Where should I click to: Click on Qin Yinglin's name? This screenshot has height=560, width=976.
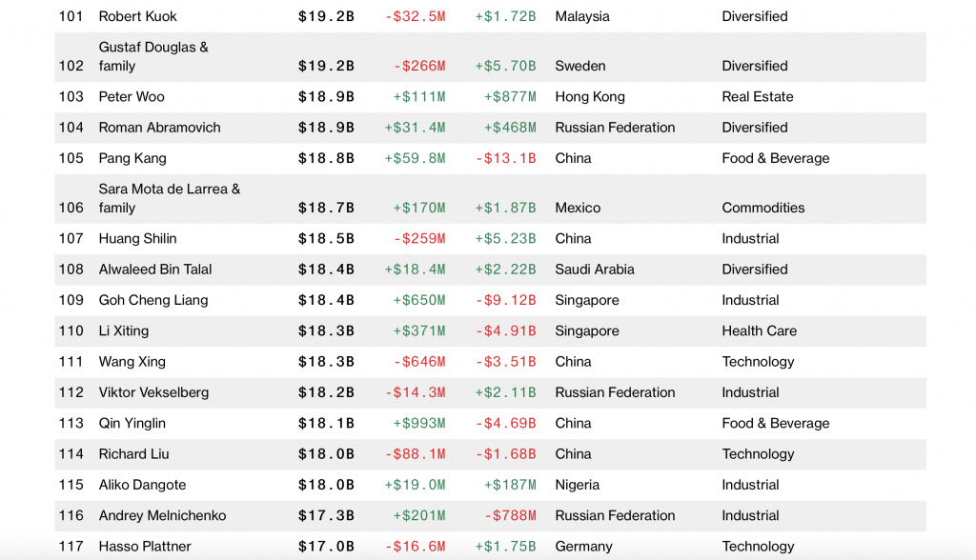click(132, 423)
